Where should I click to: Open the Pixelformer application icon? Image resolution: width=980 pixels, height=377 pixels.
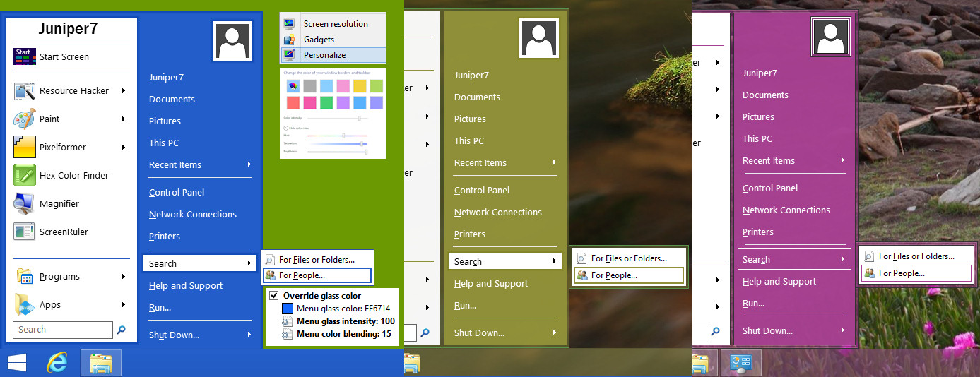[x=25, y=148]
